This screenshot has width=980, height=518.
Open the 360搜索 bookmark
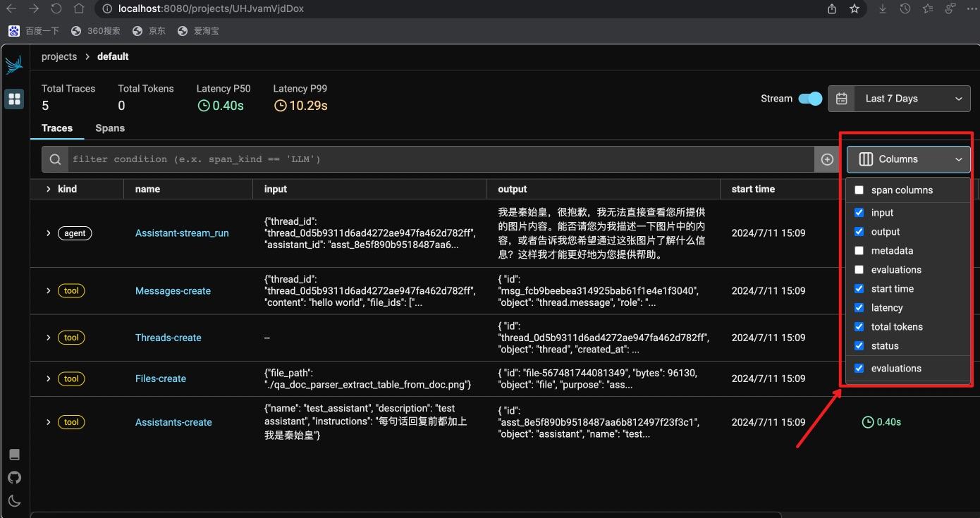coord(96,31)
